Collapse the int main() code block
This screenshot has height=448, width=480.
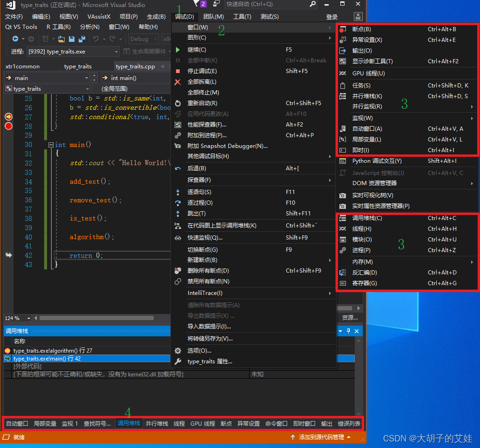[51, 145]
